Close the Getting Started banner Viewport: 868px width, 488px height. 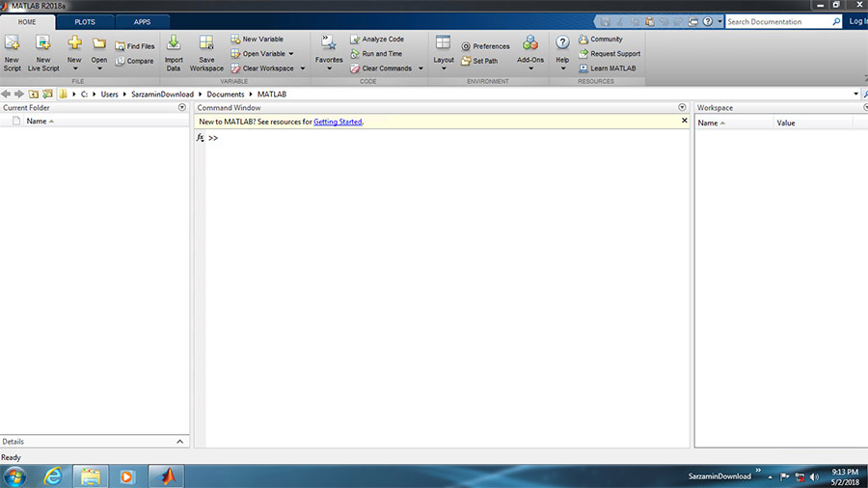pyautogui.click(x=684, y=121)
